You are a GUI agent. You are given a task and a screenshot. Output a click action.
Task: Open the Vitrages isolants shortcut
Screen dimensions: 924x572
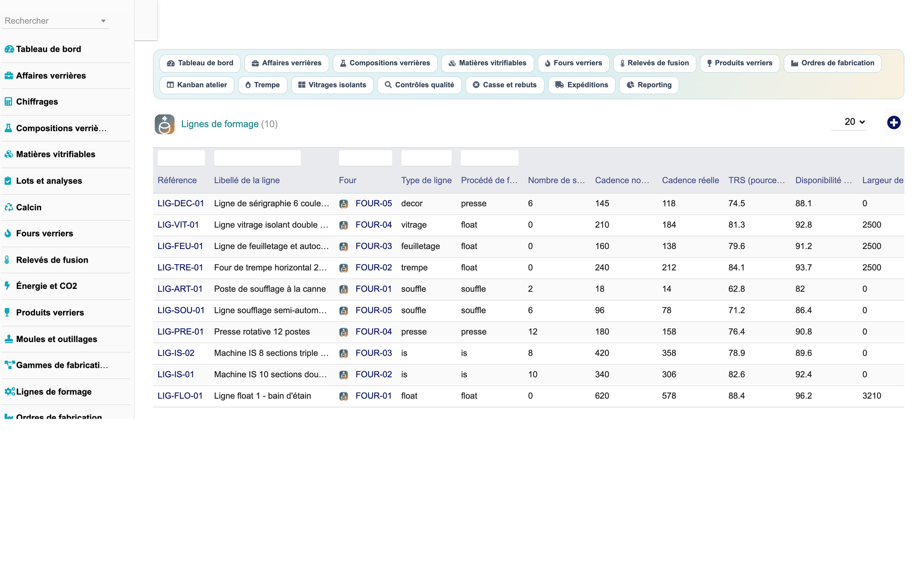click(332, 85)
